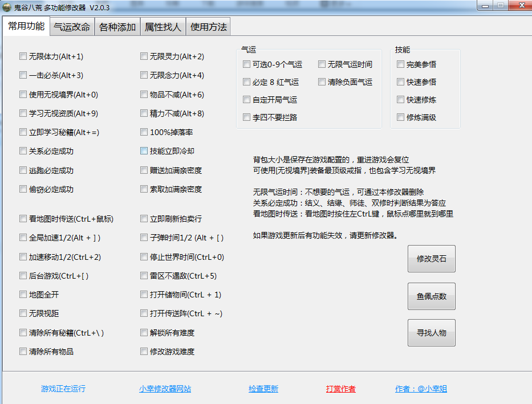Enable 李四不要拦路
Viewport: 532px width, 404px height.
[247, 117]
